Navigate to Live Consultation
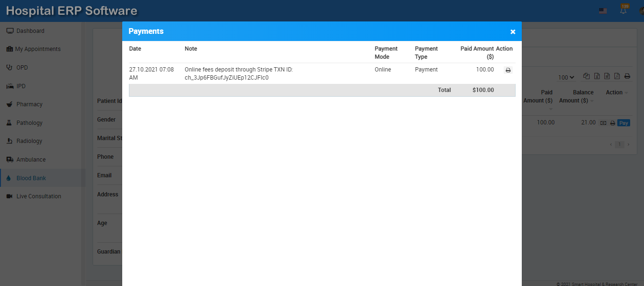The image size is (644, 286). 39,196
